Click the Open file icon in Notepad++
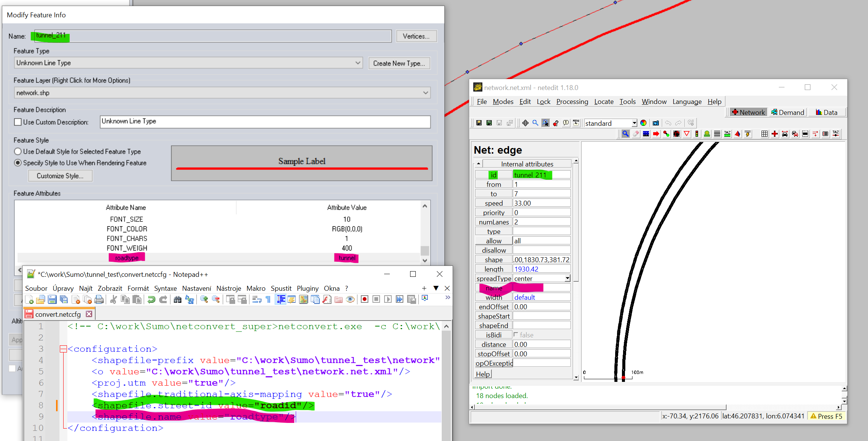The width and height of the screenshot is (868, 441). click(x=41, y=299)
